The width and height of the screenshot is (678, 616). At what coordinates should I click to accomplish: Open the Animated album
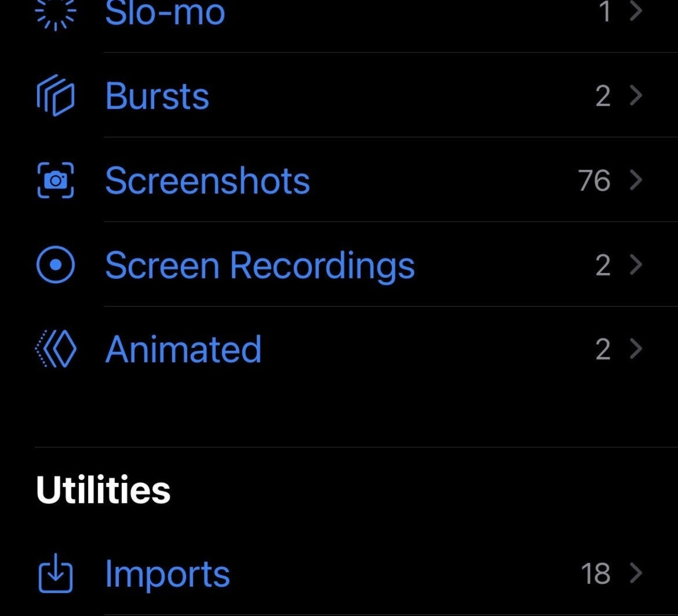[183, 349]
